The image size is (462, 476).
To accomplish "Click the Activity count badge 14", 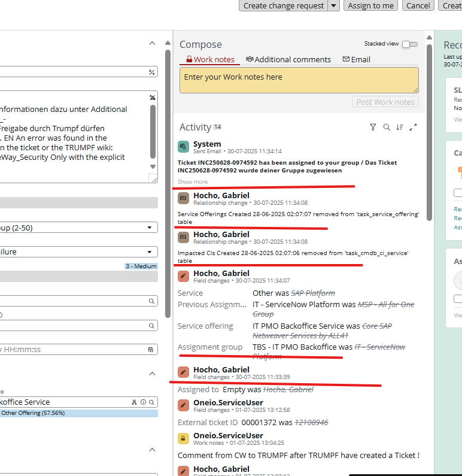I will (x=217, y=127).
